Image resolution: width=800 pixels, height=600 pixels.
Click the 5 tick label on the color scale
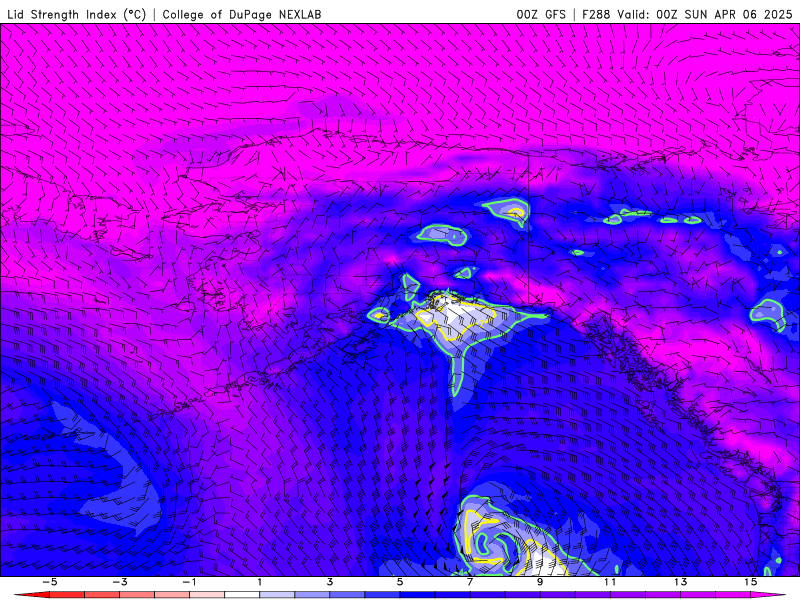click(x=399, y=582)
